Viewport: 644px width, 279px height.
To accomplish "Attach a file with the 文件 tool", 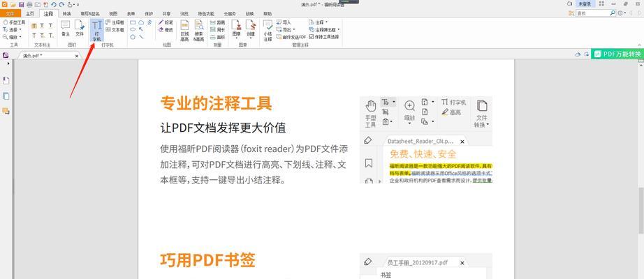I will coord(79,29).
